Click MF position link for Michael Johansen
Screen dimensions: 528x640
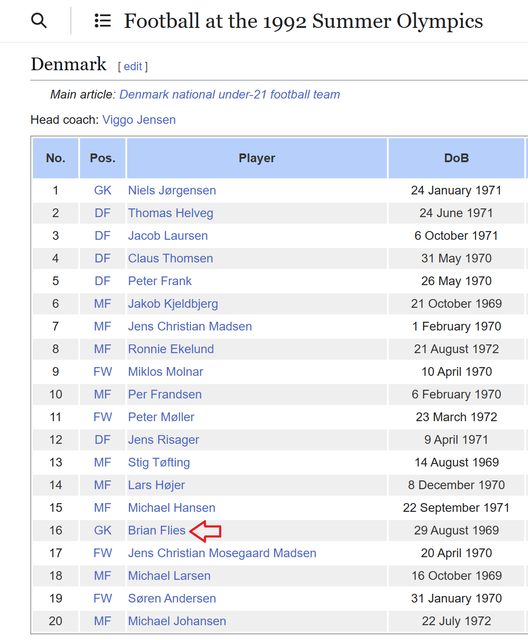[102, 621]
